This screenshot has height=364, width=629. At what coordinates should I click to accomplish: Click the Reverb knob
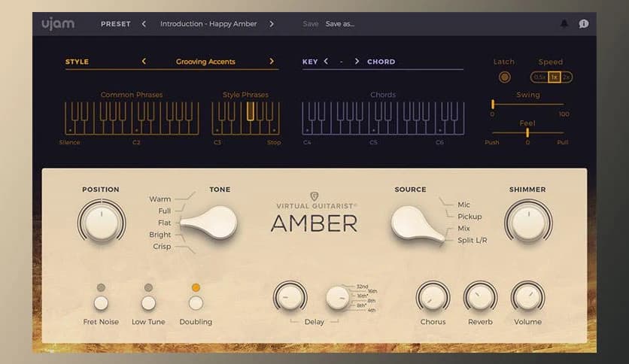[x=480, y=298]
